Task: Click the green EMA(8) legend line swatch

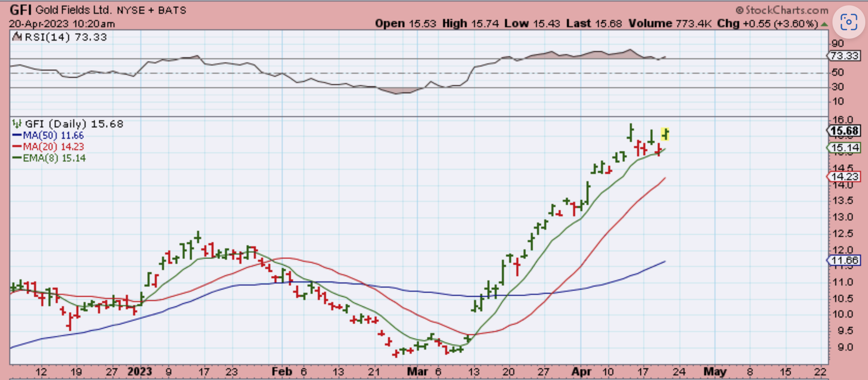Action: pyautogui.click(x=17, y=158)
